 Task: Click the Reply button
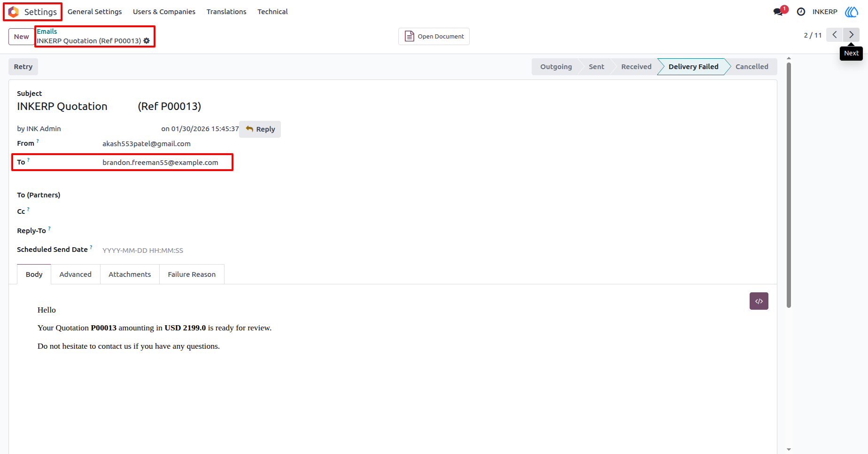[260, 129]
